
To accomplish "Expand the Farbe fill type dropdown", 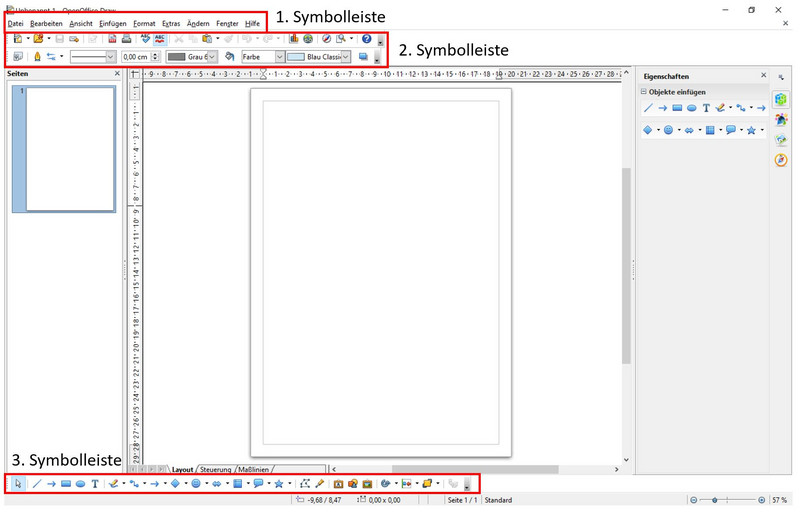I will click(x=279, y=57).
